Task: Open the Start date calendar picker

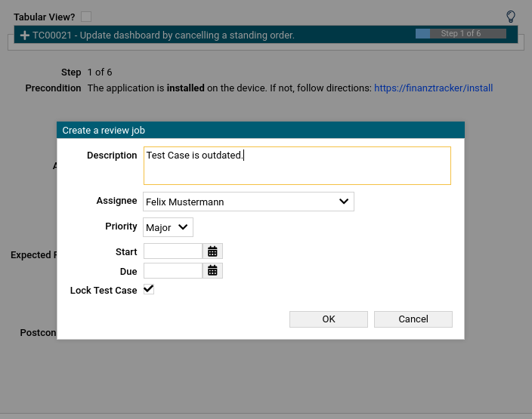Action: (212, 251)
